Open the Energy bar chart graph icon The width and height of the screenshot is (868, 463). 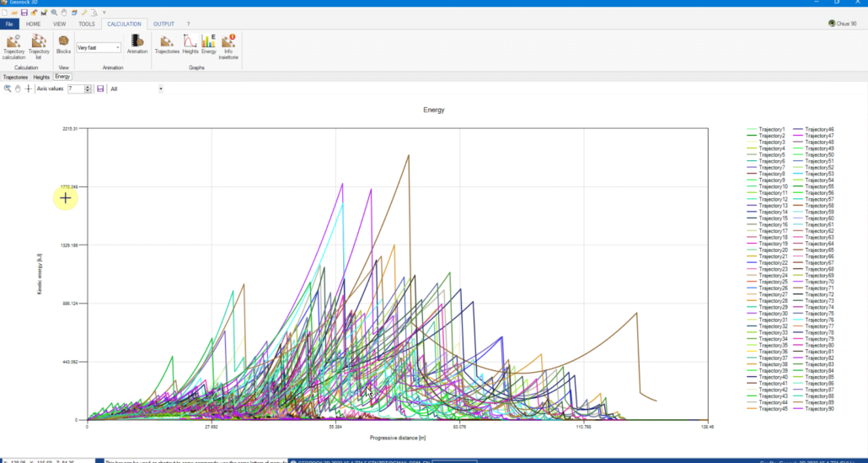(209, 45)
